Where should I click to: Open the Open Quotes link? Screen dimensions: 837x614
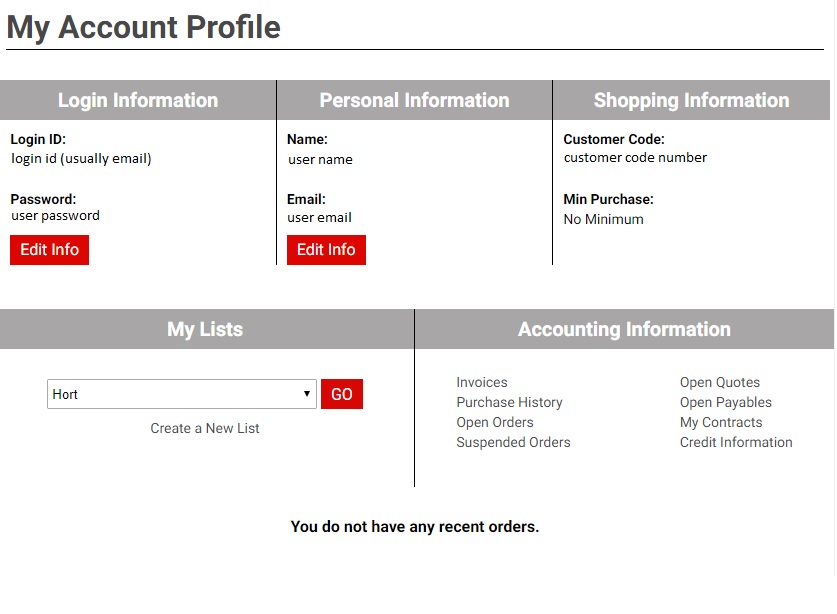720,382
